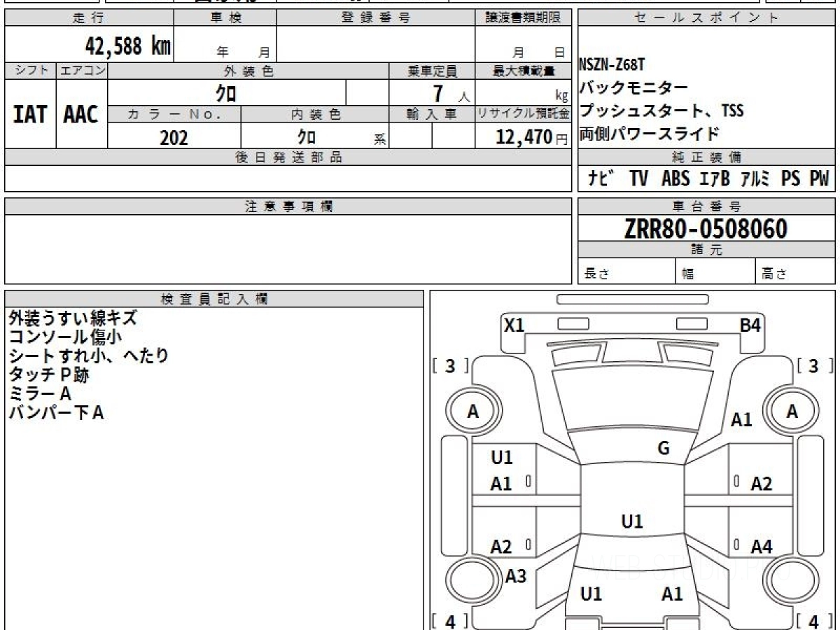Image resolution: width=840 pixels, height=630 pixels.
Task: Select the mileage value 42,588 km
Action: tap(127, 47)
